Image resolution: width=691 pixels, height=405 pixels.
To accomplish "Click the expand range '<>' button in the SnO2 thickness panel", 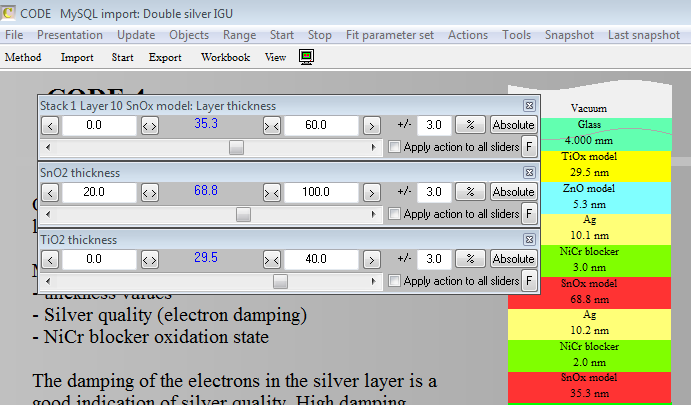I will point(150,192).
